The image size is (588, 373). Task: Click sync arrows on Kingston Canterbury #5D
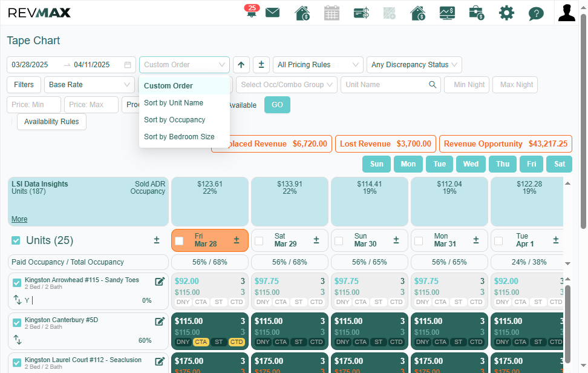point(18,340)
